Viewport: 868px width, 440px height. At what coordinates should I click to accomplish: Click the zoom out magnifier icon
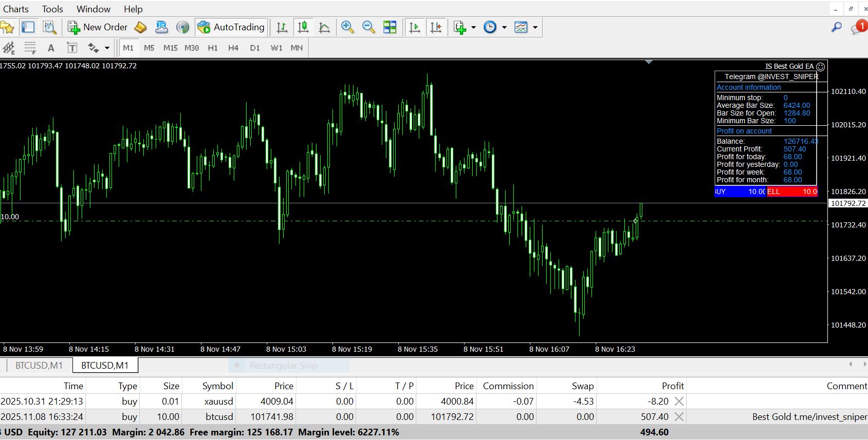(x=368, y=27)
